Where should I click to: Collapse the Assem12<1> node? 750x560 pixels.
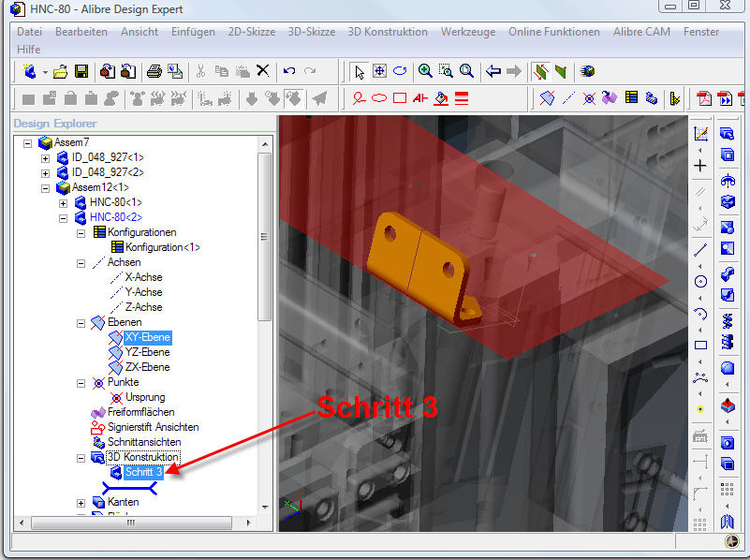[46, 188]
